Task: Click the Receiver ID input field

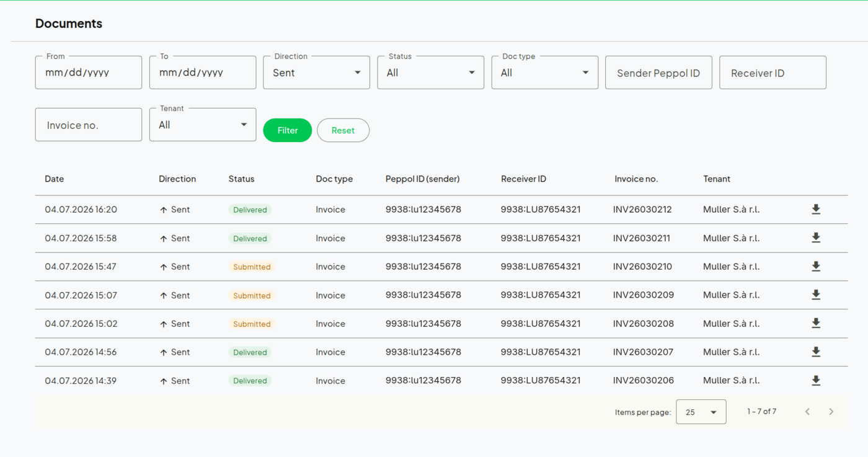Action: 773,73
